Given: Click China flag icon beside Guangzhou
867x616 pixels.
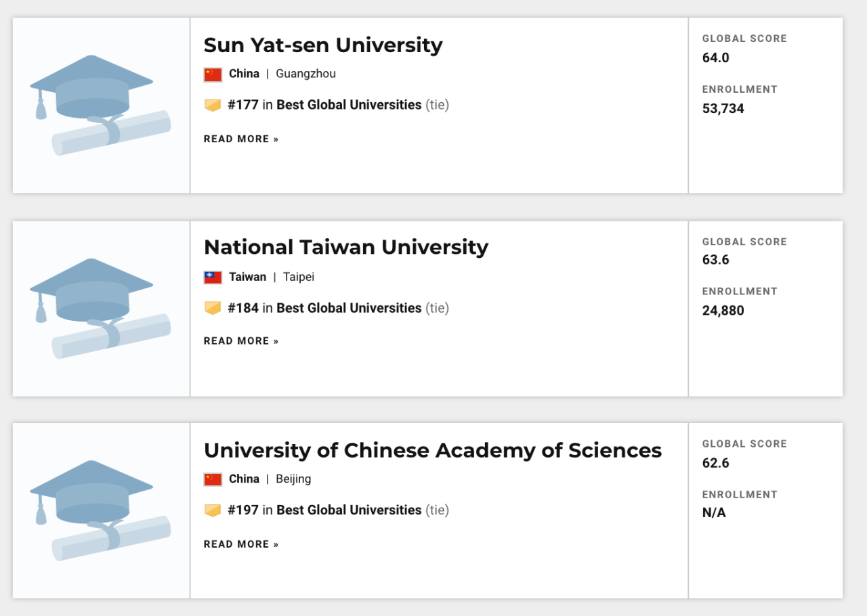Looking at the screenshot, I should [x=213, y=74].
